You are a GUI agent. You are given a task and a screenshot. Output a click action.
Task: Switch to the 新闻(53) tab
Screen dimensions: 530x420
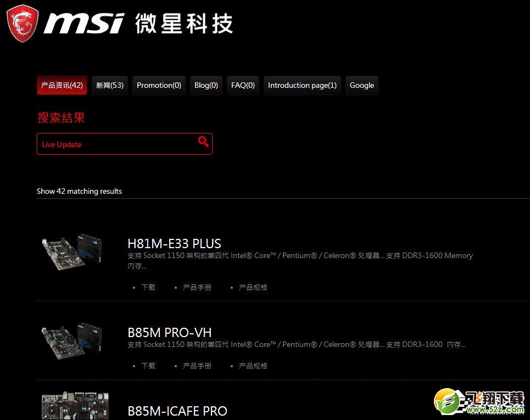tap(110, 85)
